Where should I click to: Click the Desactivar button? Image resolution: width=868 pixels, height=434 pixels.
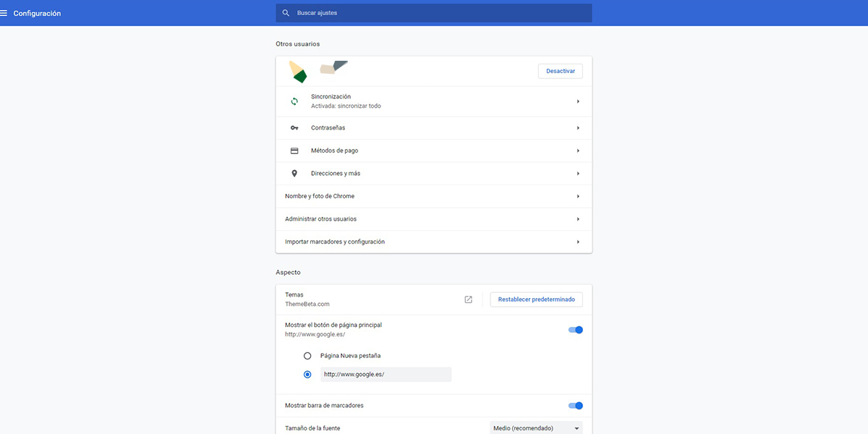(x=560, y=70)
